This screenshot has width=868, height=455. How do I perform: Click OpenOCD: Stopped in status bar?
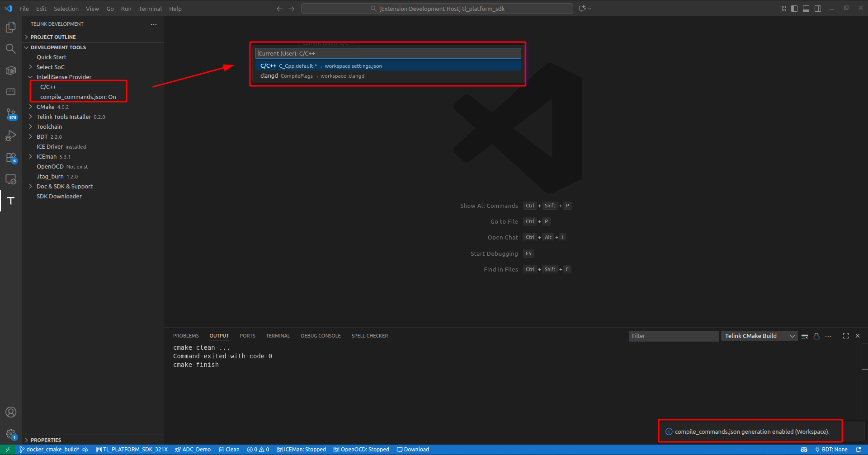point(361,450)
